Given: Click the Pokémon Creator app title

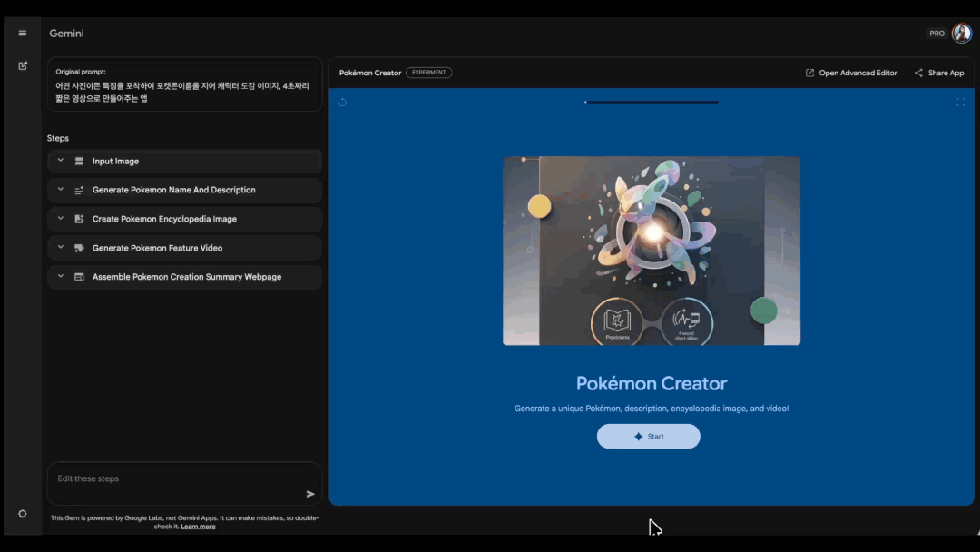Looking at the screenshot, I should pyautogui.click(x=370, y=74).
